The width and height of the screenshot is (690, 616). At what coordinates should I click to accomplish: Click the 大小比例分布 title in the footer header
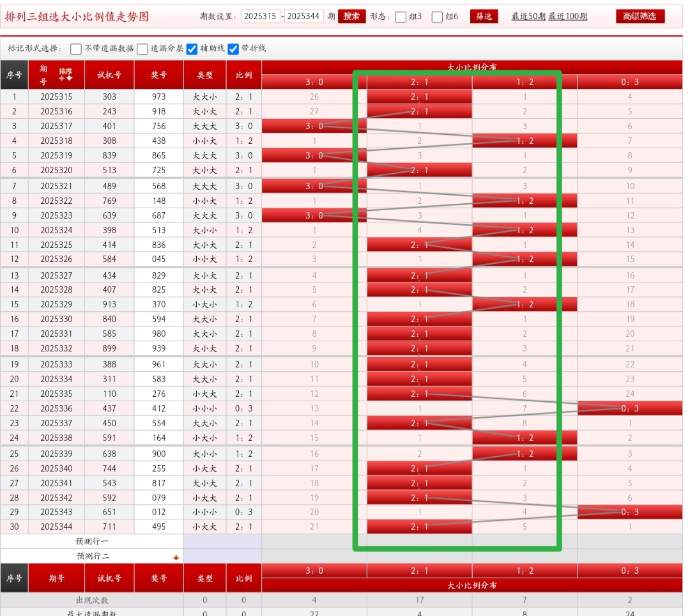pos(471,585)
